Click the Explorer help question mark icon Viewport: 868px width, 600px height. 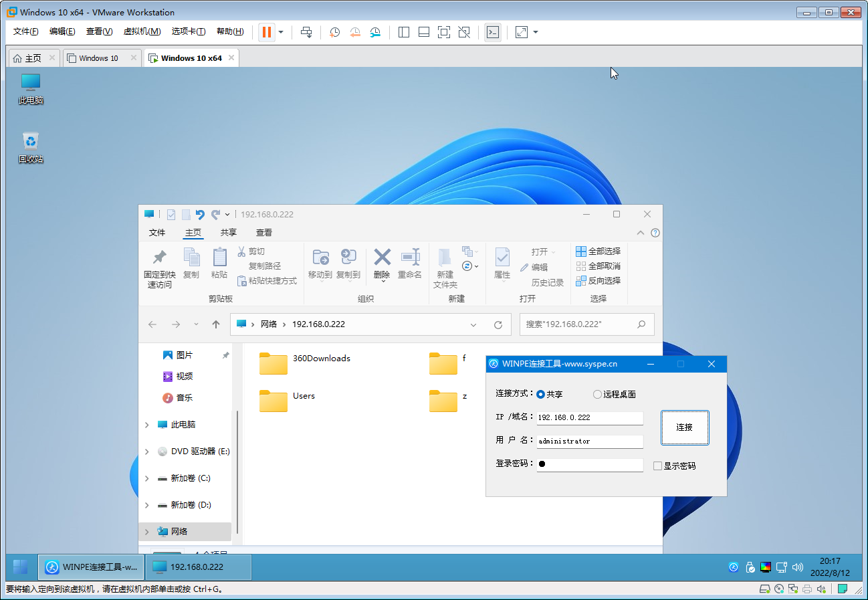[x=655, y=233]
